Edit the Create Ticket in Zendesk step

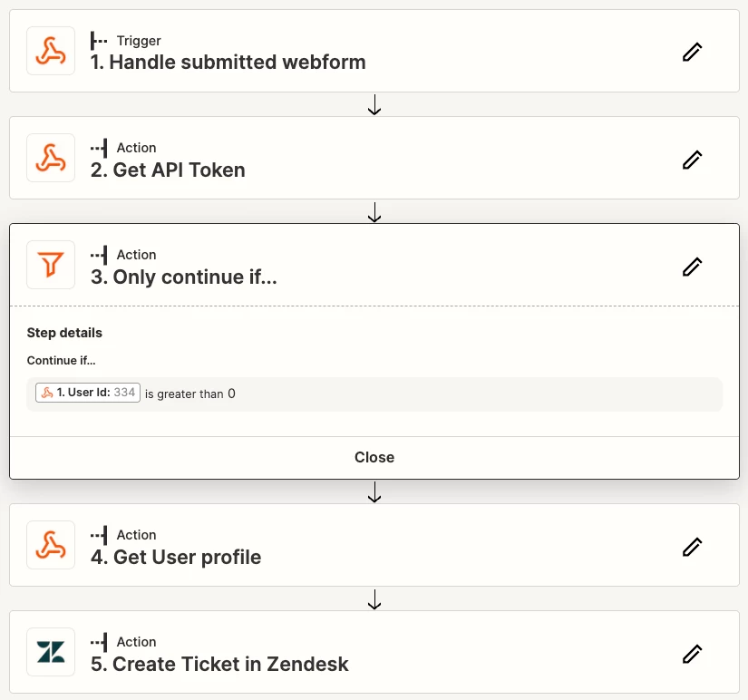point(692,654)
